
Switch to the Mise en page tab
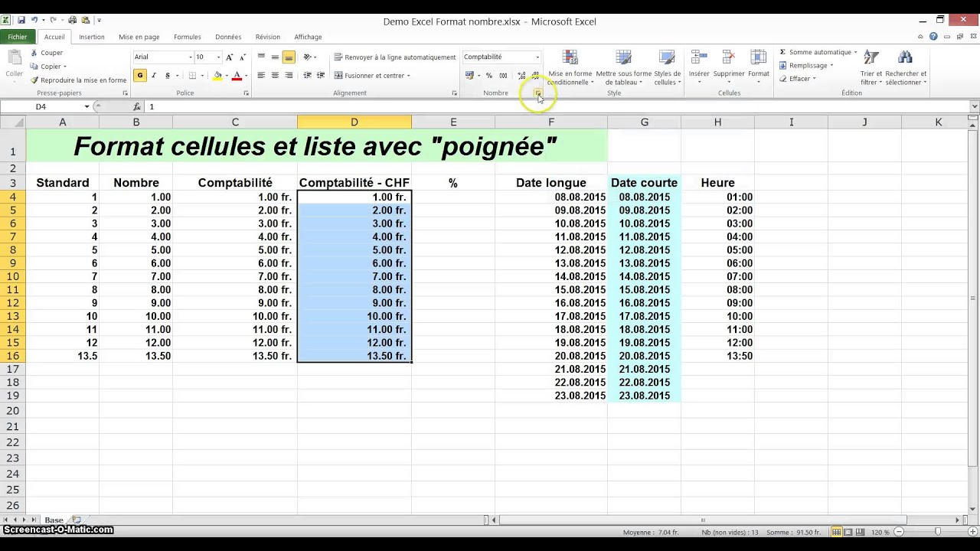139,37
